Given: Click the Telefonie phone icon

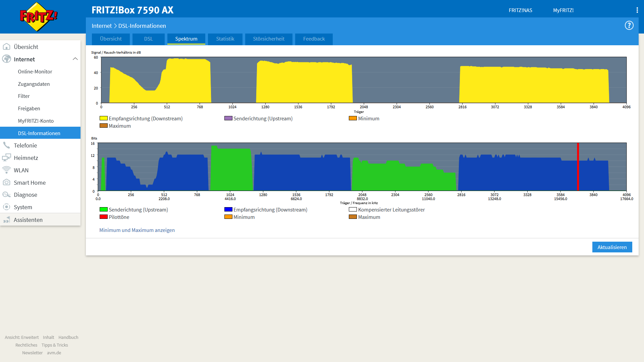Looking at the screenshot, I should click(x=6, y=145).
